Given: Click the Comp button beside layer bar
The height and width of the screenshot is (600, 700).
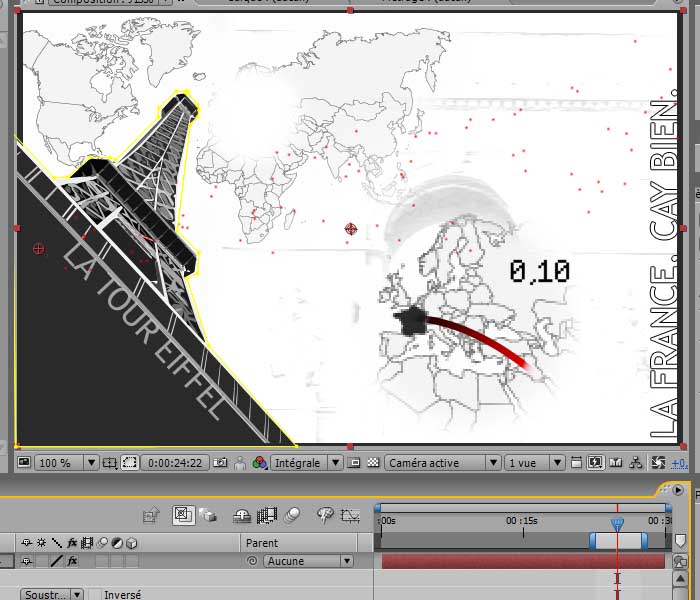Looking at the screenshot, I should 680,561.
